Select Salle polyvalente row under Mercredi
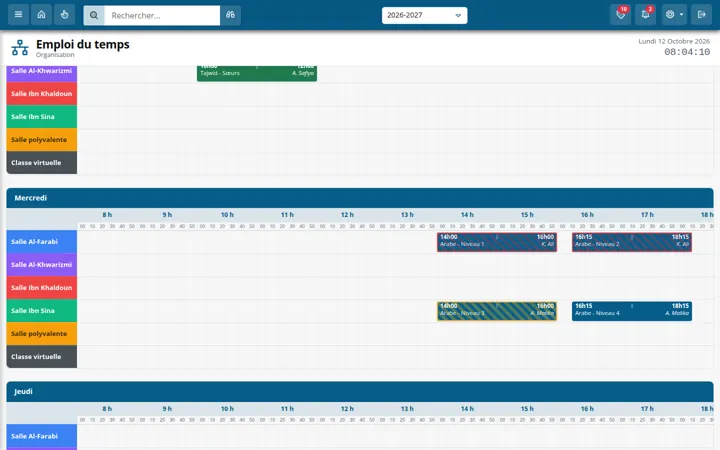 point(42,333)
